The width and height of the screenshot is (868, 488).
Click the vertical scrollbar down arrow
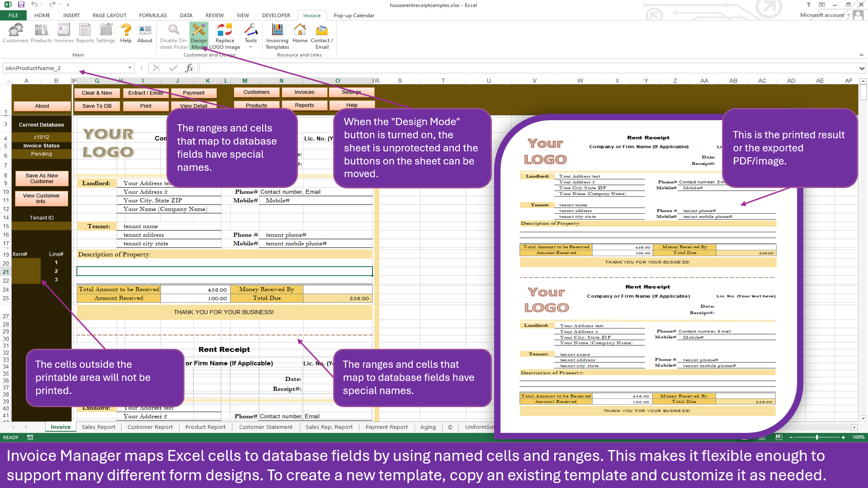coord(863,418)
